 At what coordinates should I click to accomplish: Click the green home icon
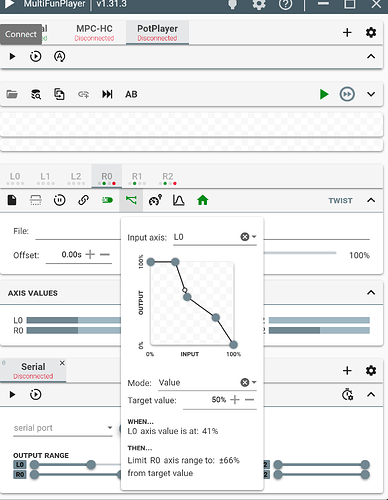(x=203, y=200)
